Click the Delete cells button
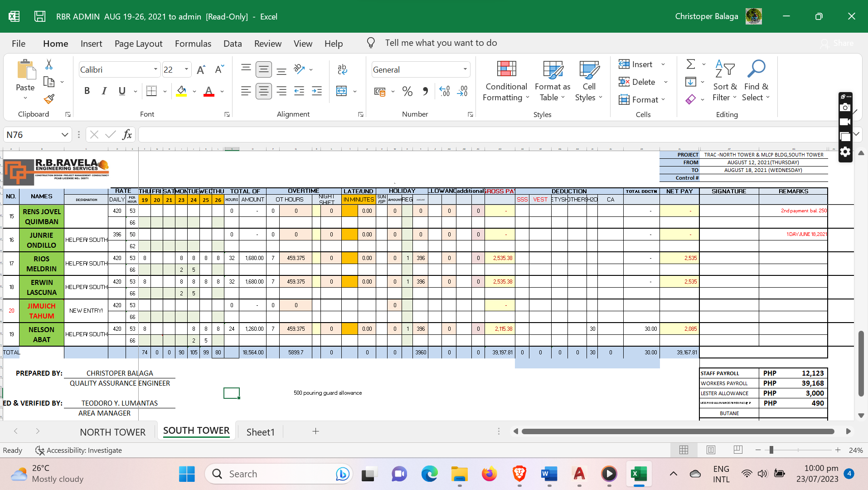 click(638, 82)
